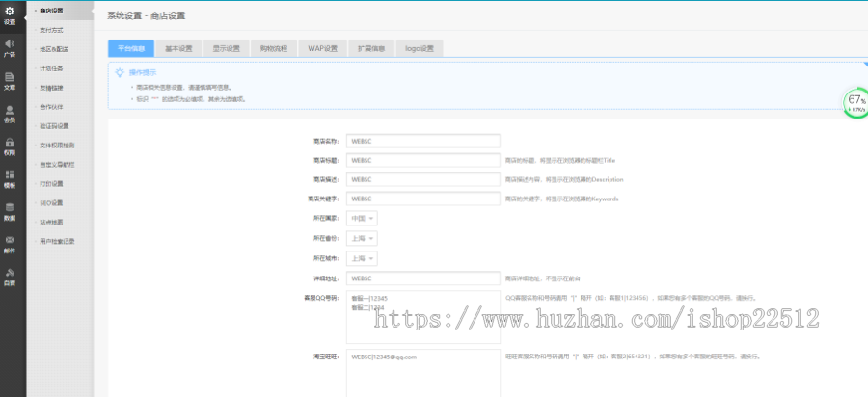Open the 设置 gear section in sidebar
This screenshot has width=868, height=397.
pyautogui.click(x=10, y=15)
